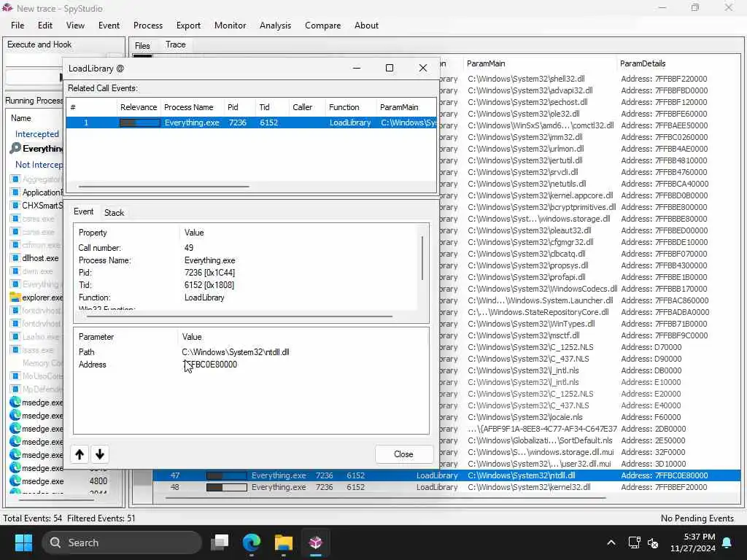Click the muted volume tray icon
Image resolution: width=747 pixels, height=560 pixels.
coord(653,542)
